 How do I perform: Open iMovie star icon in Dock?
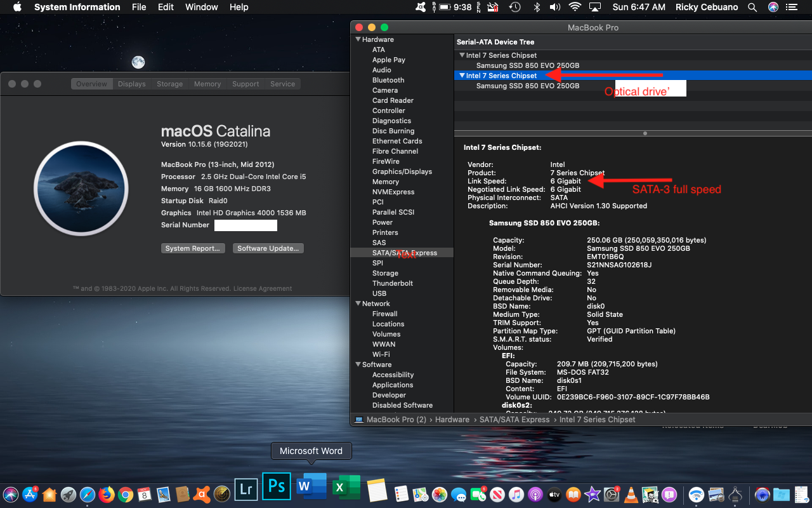593,495
